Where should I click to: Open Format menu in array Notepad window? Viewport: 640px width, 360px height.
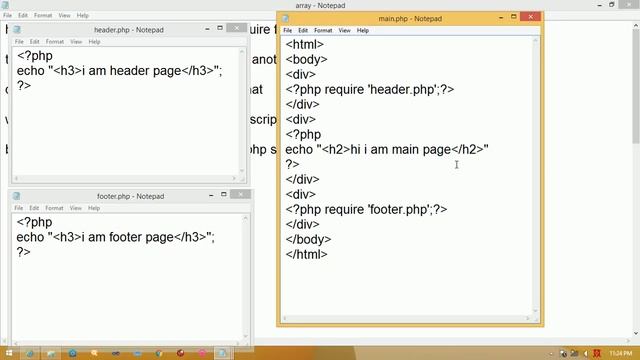pyautogui.click(x=43, y=16)
